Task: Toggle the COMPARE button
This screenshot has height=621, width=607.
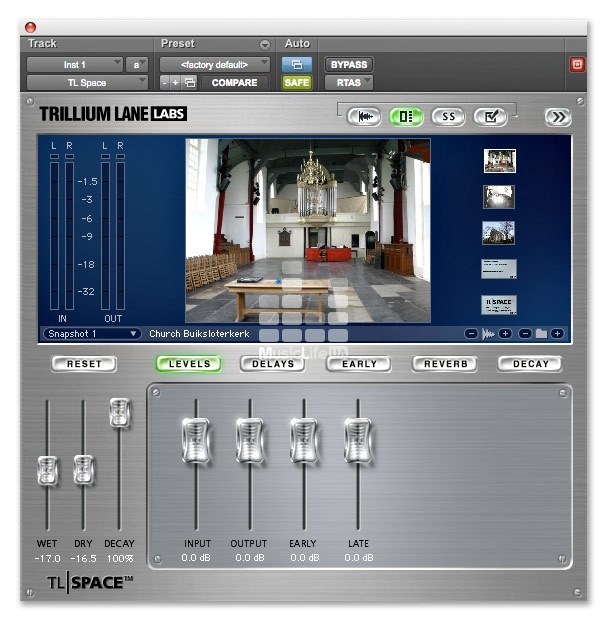Action: 234,82
